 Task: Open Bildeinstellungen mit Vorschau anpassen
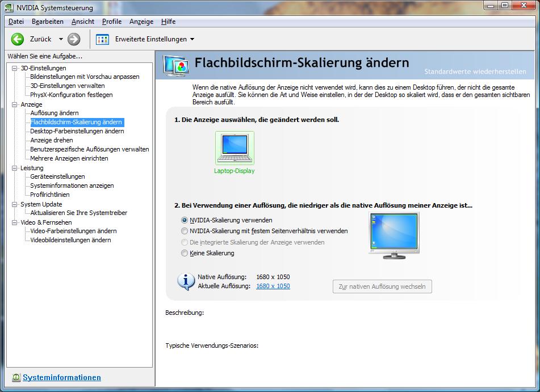[x=85, y=77]
